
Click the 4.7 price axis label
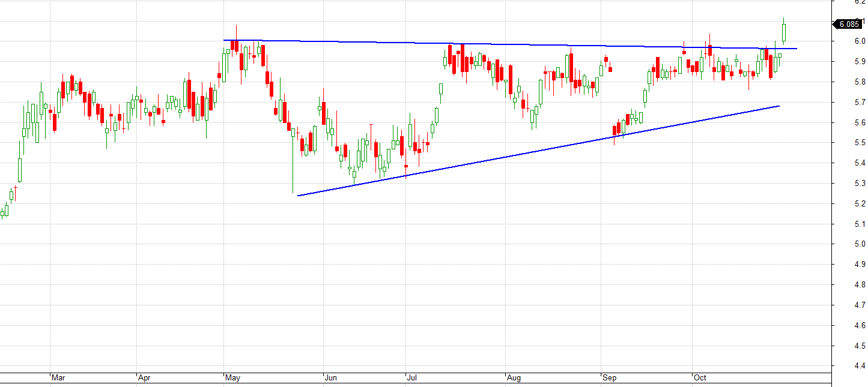[x=860, y=305]
